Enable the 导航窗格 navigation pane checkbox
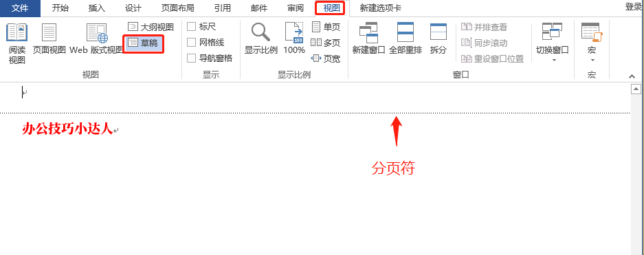Viewport: 644px width, 255px height. click(x=191, y=58)
